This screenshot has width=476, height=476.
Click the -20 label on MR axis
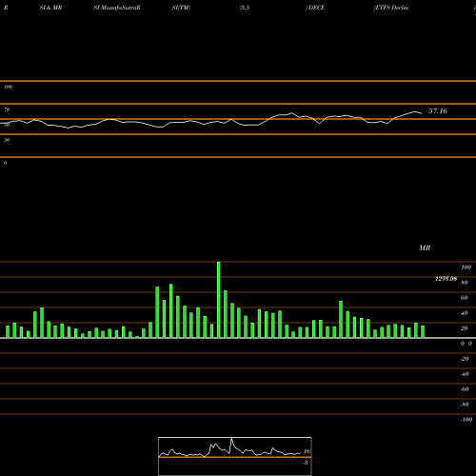click(465, 359)
